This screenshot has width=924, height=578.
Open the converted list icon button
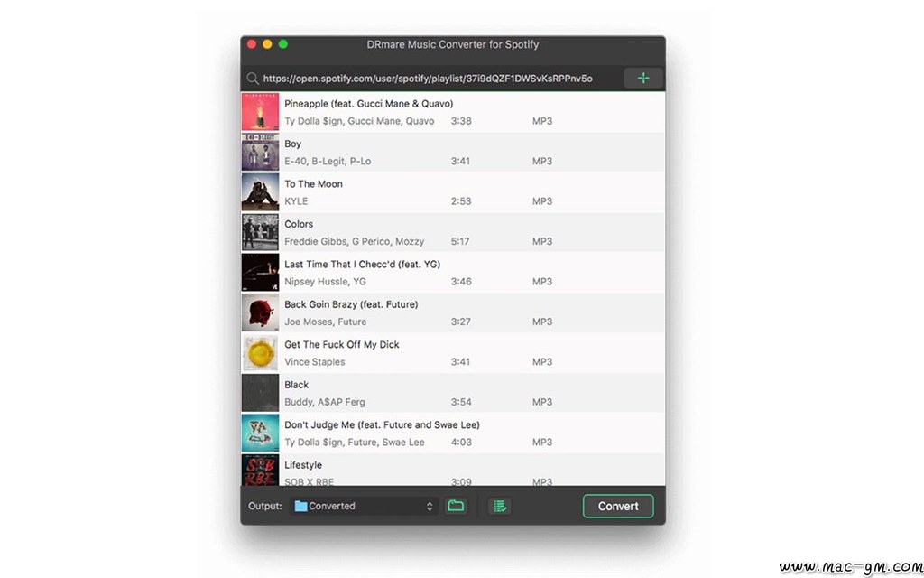pos(499,506)
